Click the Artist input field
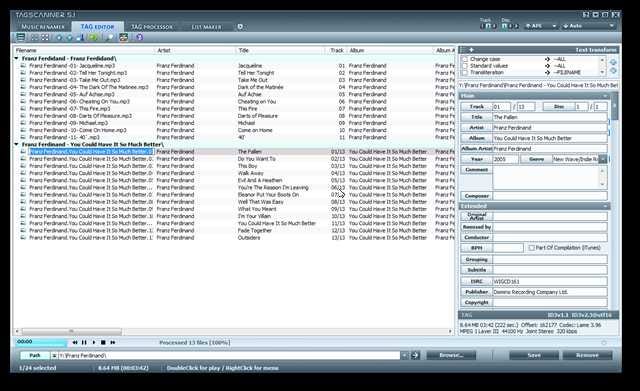640x391 pixels. click(550, 128)
